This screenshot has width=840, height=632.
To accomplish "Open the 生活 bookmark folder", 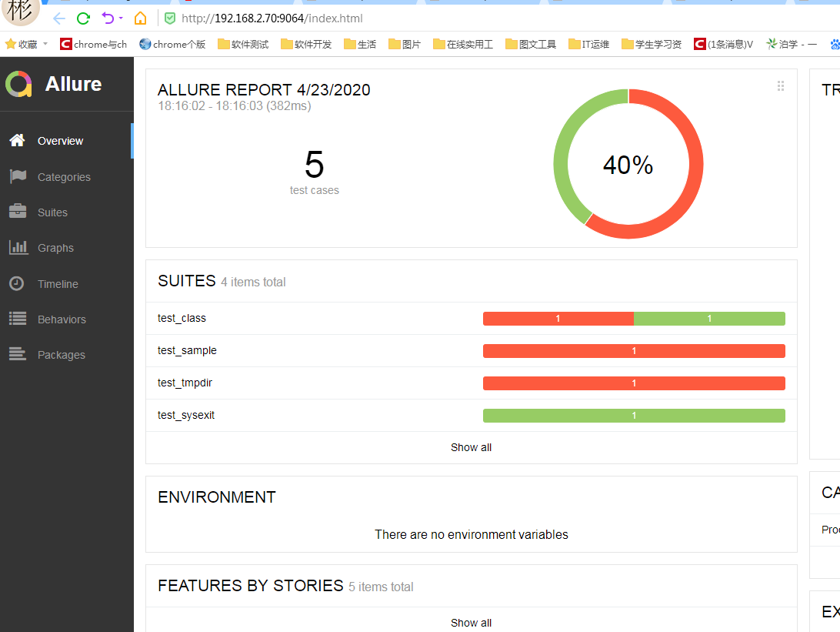I will pyautogui.click(x=360, y=44).
